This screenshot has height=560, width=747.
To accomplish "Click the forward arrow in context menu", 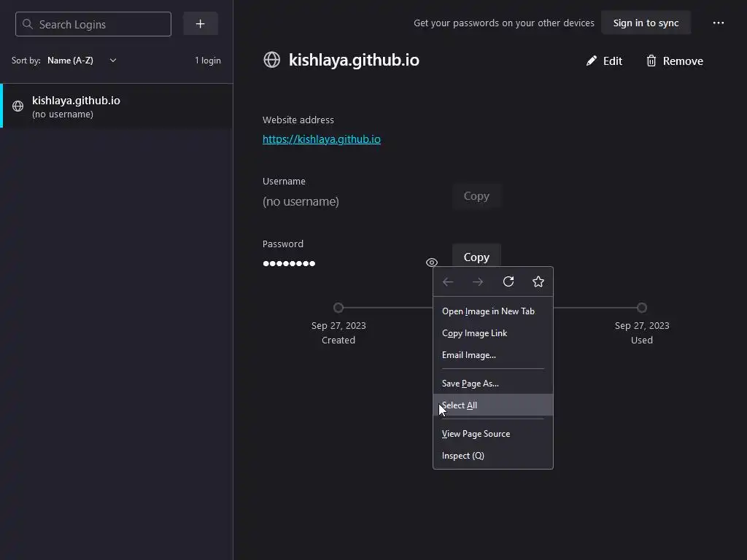I will tap(478, 281).
